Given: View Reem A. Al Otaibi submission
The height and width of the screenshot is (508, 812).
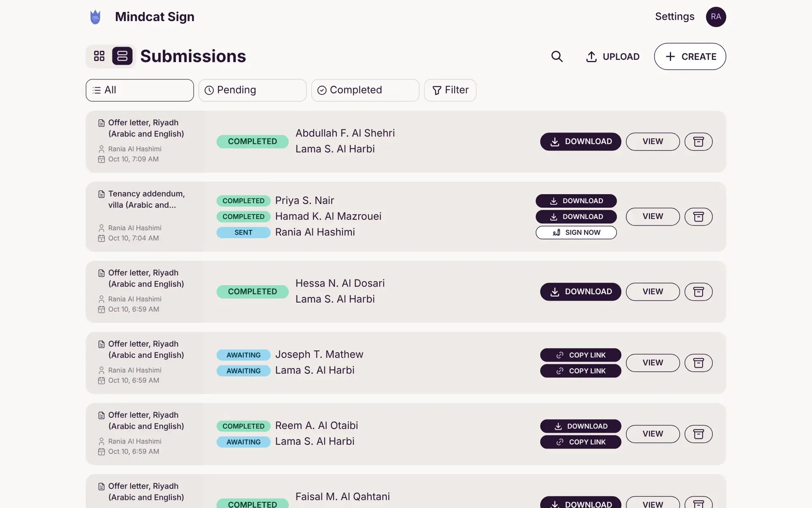Looking at the screenshot, I should pos(653,434).
